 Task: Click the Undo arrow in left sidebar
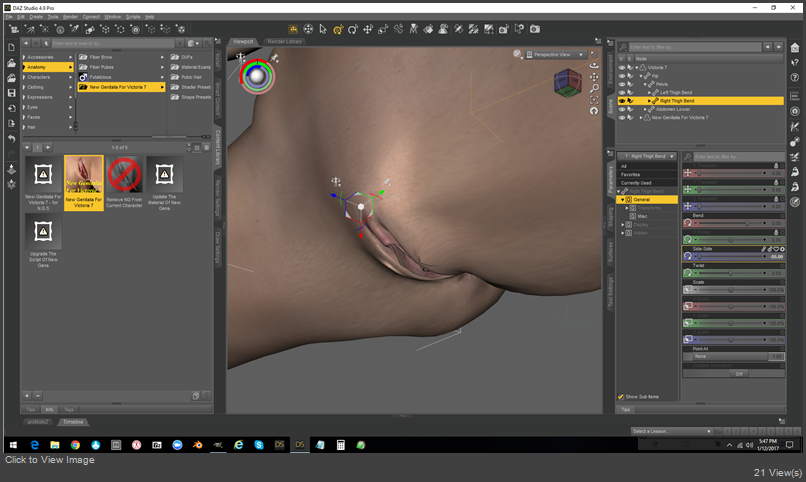tap(11, 139)
